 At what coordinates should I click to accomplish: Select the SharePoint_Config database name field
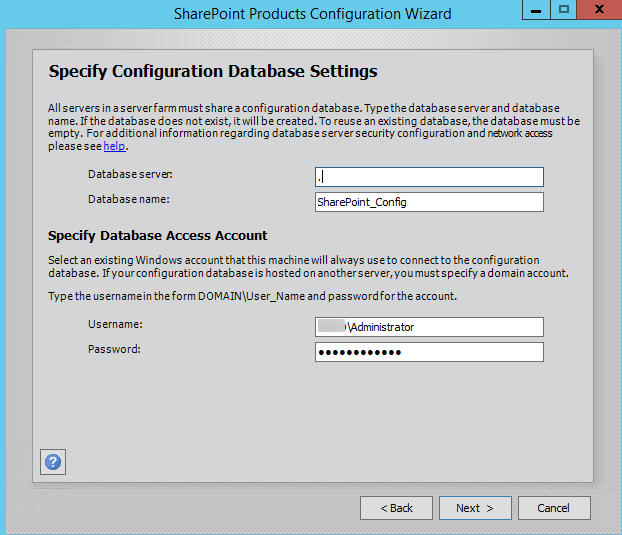[x=429, y=202]
